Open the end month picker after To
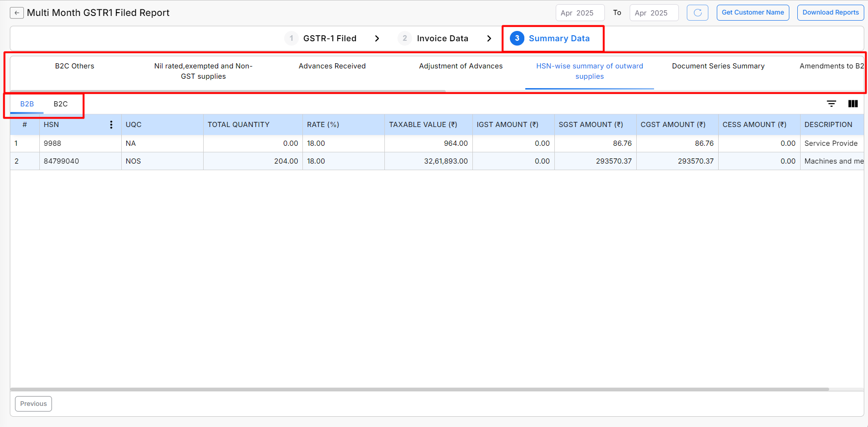 pyautogui.click(x=654, y=13)
